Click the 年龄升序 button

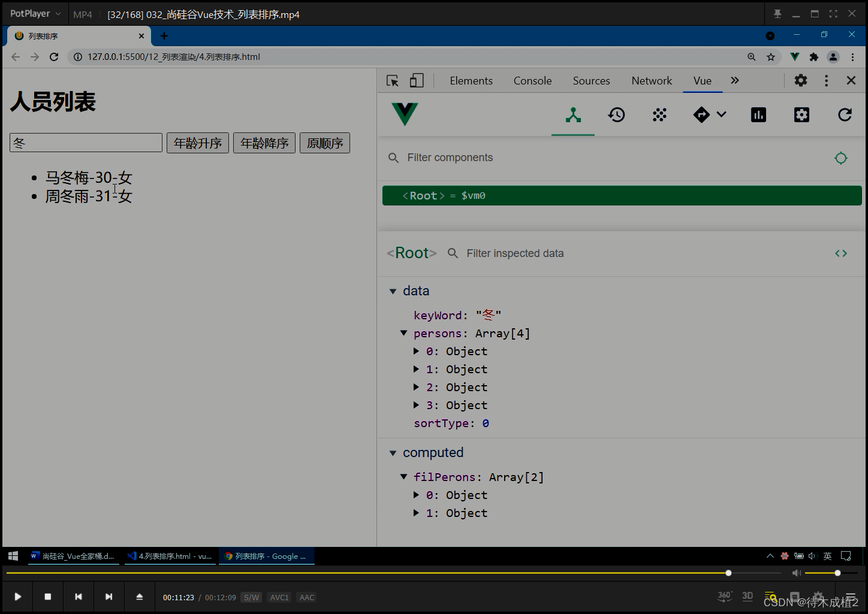click(x=198, y=143)
